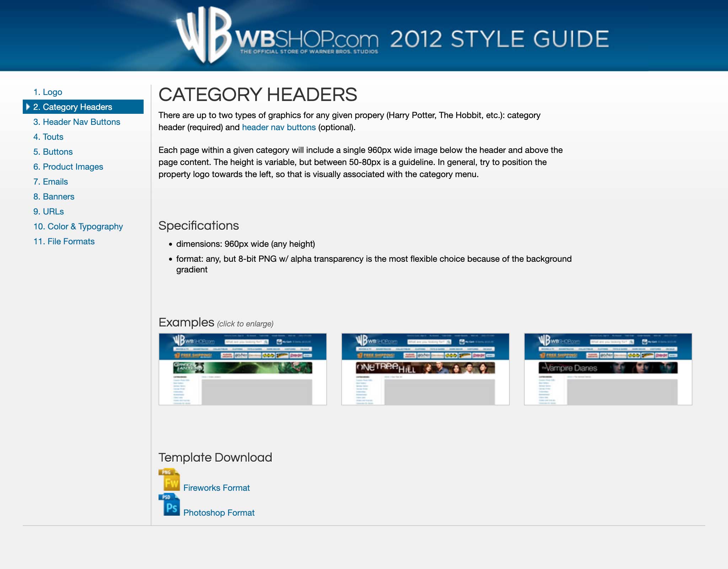The width and height of the screenshot is (728, 569).
Task: Download the Photoshop Format template
Action: (x=219, y=513)
